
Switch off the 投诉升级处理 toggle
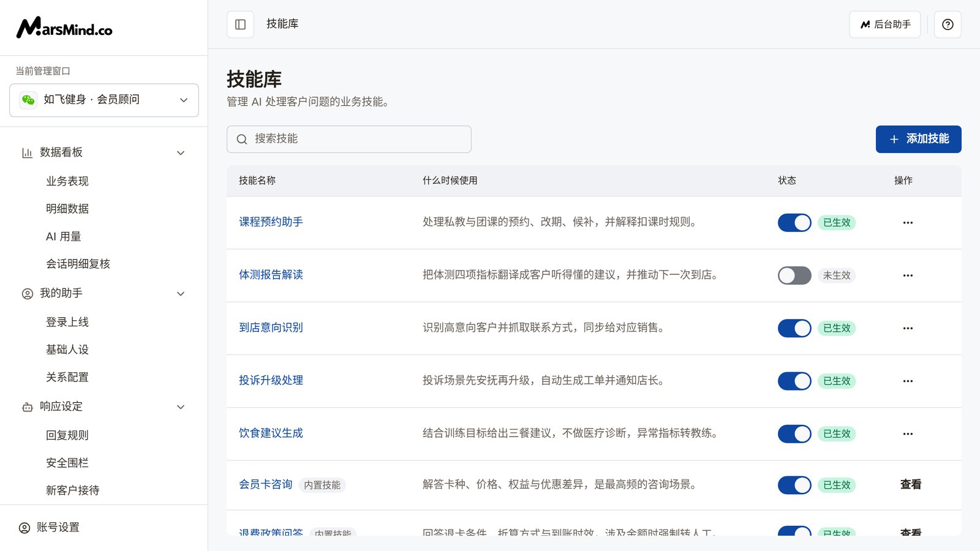(x=794, y=381)
